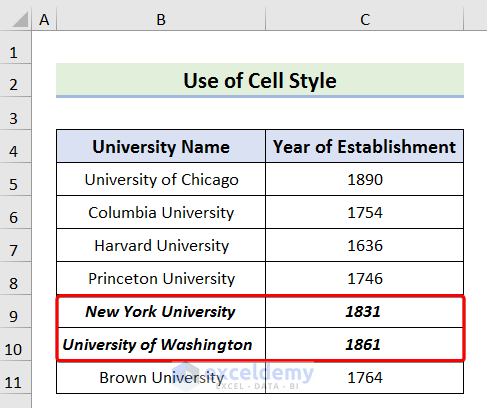This screenshot has width=487, height=408.
Task: Select column B header
Action: 161,19
